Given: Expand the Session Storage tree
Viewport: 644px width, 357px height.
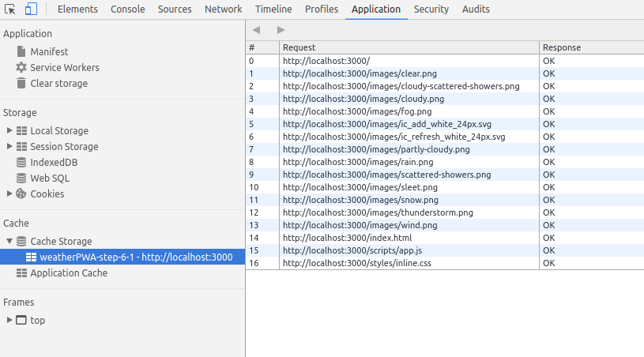Looking at the screenshot, I should coord(9,146).
